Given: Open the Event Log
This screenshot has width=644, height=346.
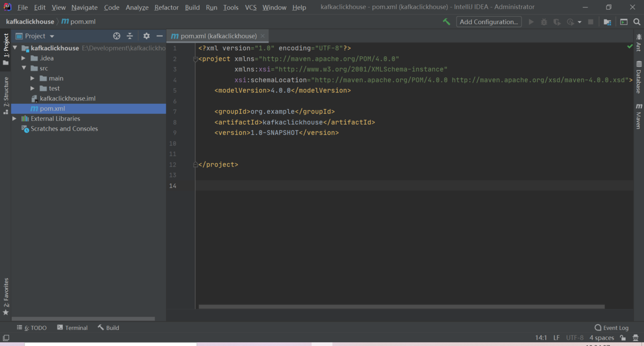Looking at the screenshot, I should click(611, 328).
